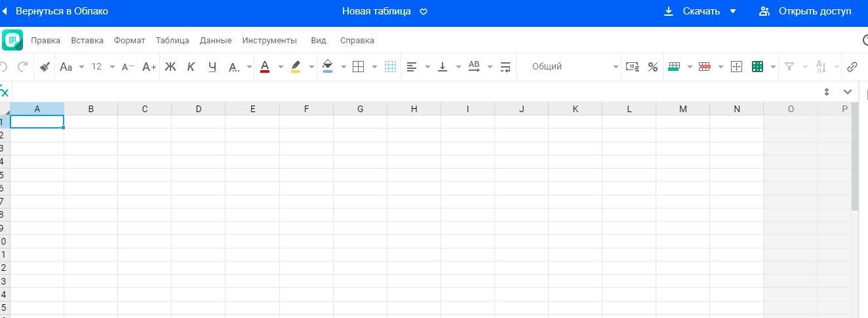Viewport: 868px width, 318px height.
Task: Open the font color dropdown arrow
Action: pyautogui.click(x=281, y=67)
